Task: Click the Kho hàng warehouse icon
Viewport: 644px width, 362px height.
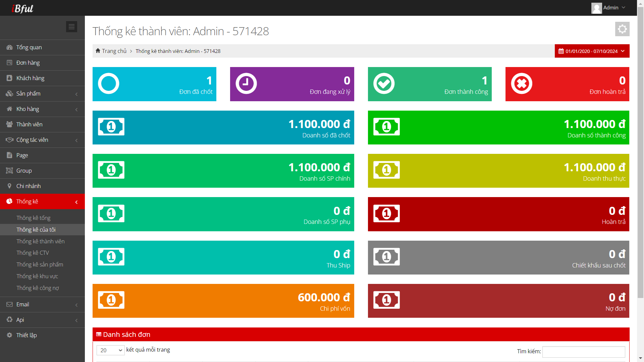Action: coord(9,109)
